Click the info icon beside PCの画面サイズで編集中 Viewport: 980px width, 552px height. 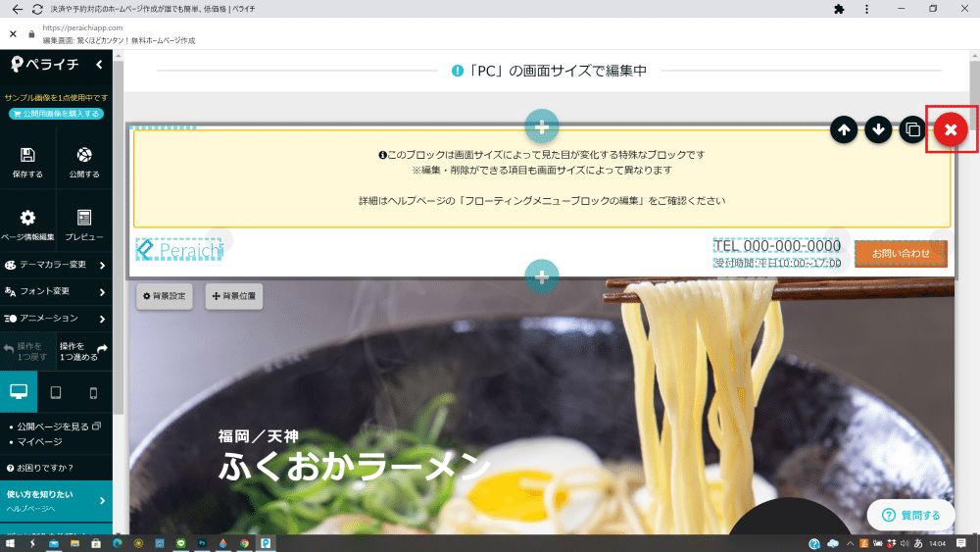pyautogui.click(x=458, y=71)
